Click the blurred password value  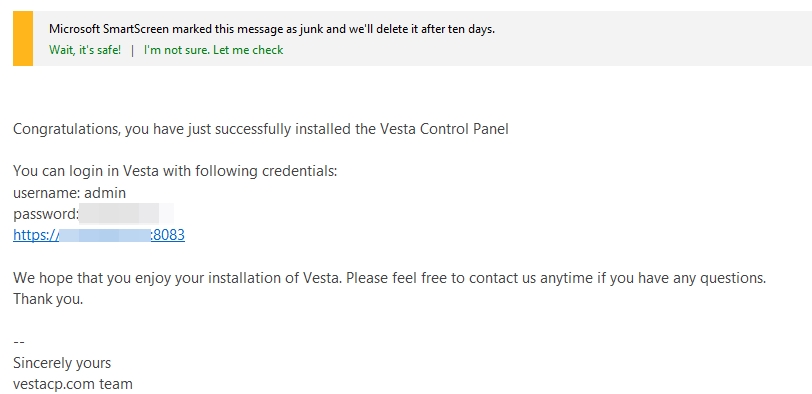(127, 214)
